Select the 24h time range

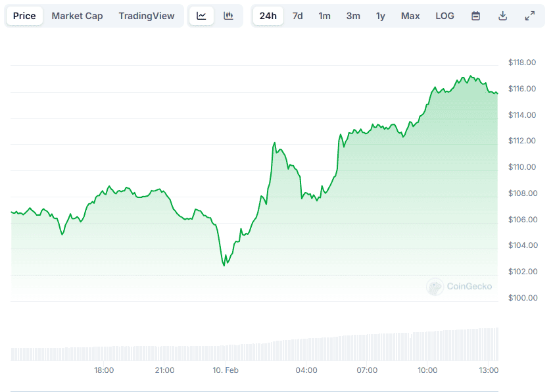[x=268, y=16]
